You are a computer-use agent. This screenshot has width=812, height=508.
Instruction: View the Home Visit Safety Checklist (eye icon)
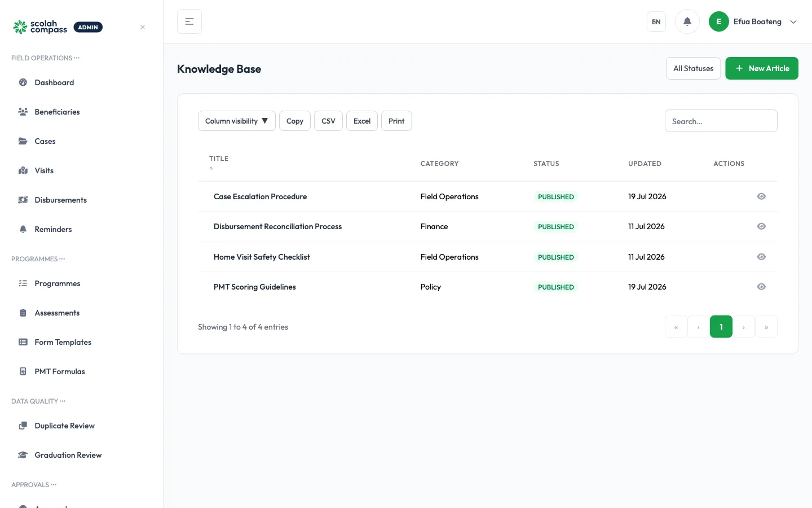[761, 257]
